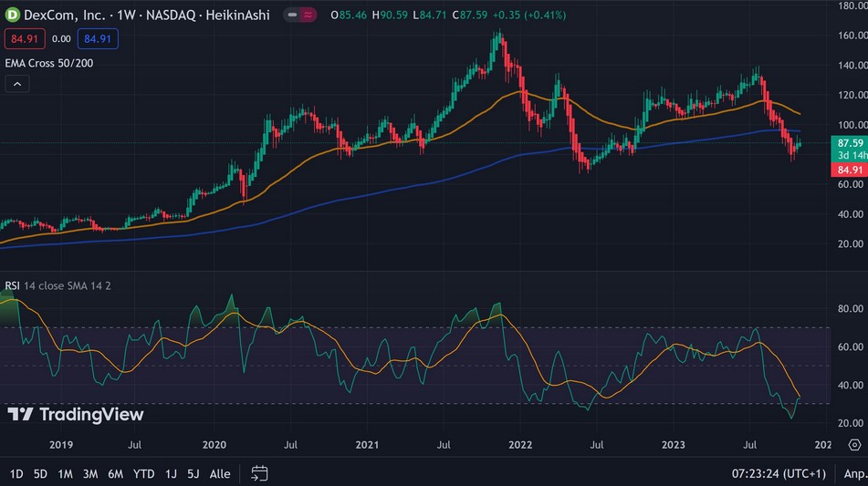This screenshot has width=868, height=486.
Task: Click the gear icon at bottom right
Action: click(x=853, y=445)
